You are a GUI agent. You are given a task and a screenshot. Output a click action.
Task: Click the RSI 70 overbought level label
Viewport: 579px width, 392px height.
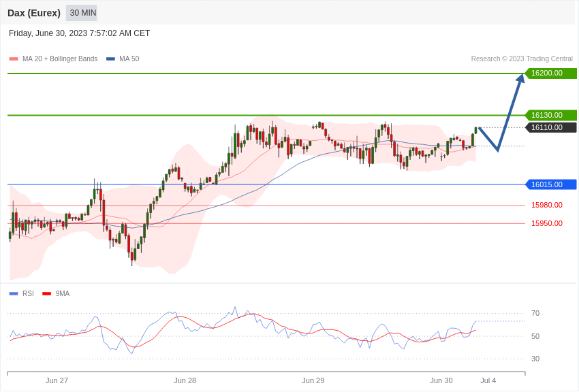pyautogui.click(x=535, y=314)
